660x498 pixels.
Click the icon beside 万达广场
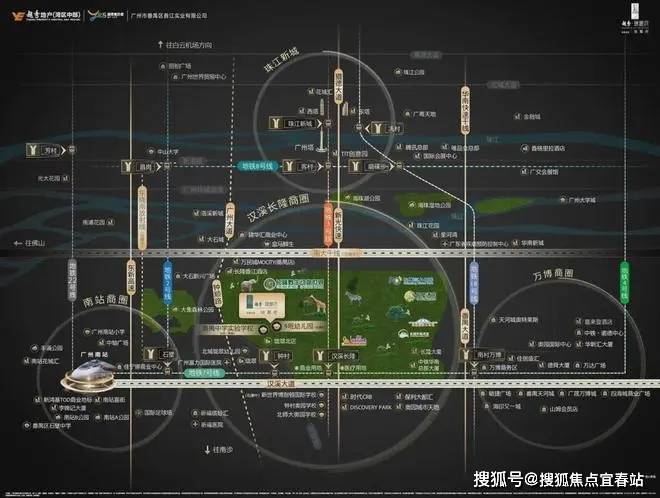click(577, 365)
